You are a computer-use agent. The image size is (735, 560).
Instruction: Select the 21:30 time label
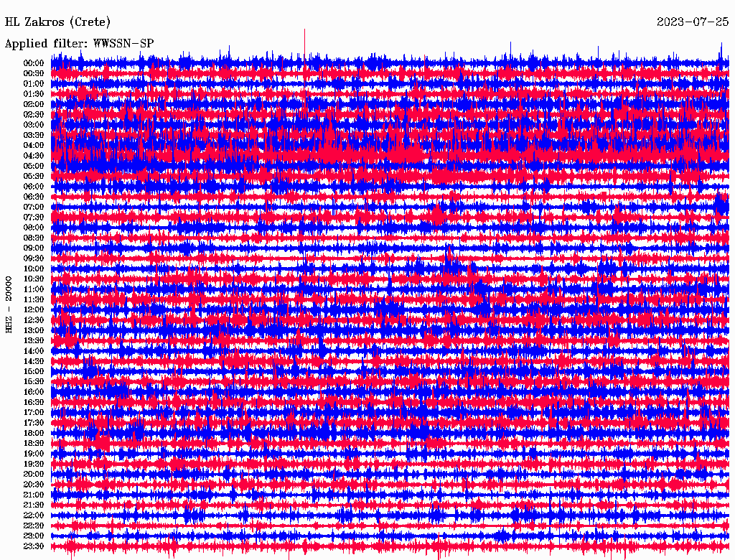[x=34, y=505]
